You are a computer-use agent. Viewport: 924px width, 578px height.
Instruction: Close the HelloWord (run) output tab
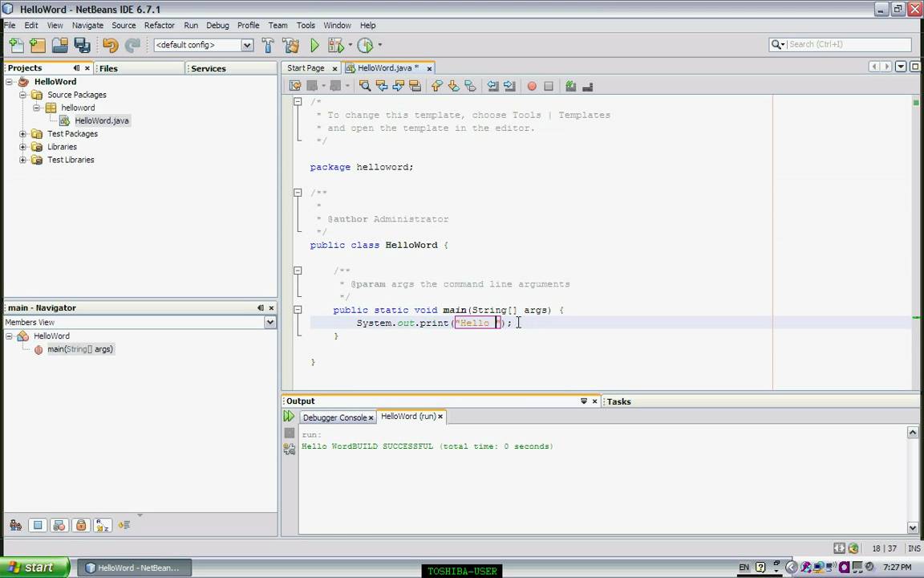coord(440,417)
